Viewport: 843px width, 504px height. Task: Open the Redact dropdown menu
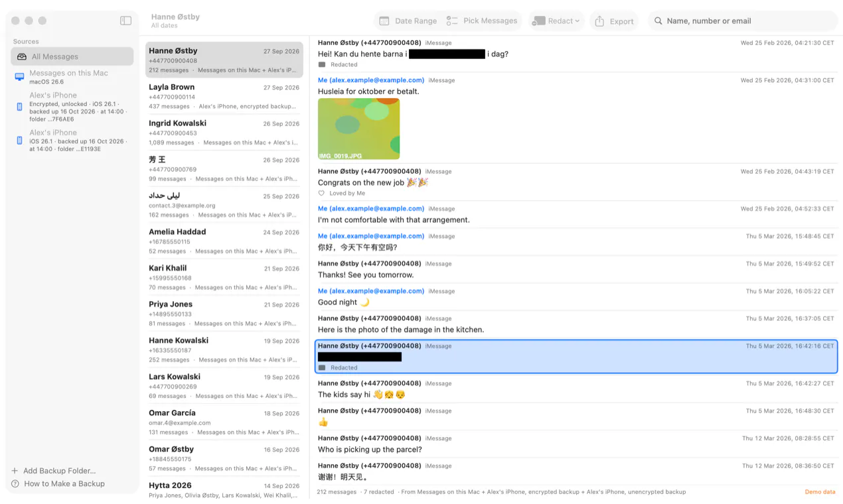click(556, 21)
